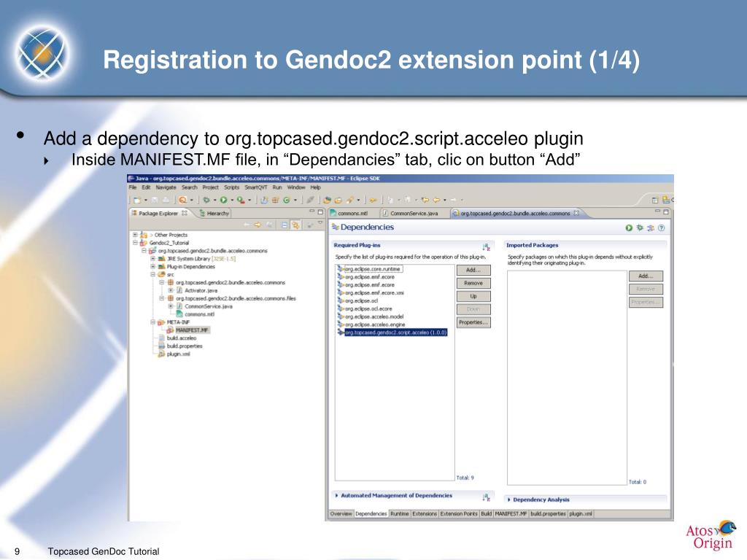
Task: Open the Extension Points bottom tab
Action: pos(459,514)
